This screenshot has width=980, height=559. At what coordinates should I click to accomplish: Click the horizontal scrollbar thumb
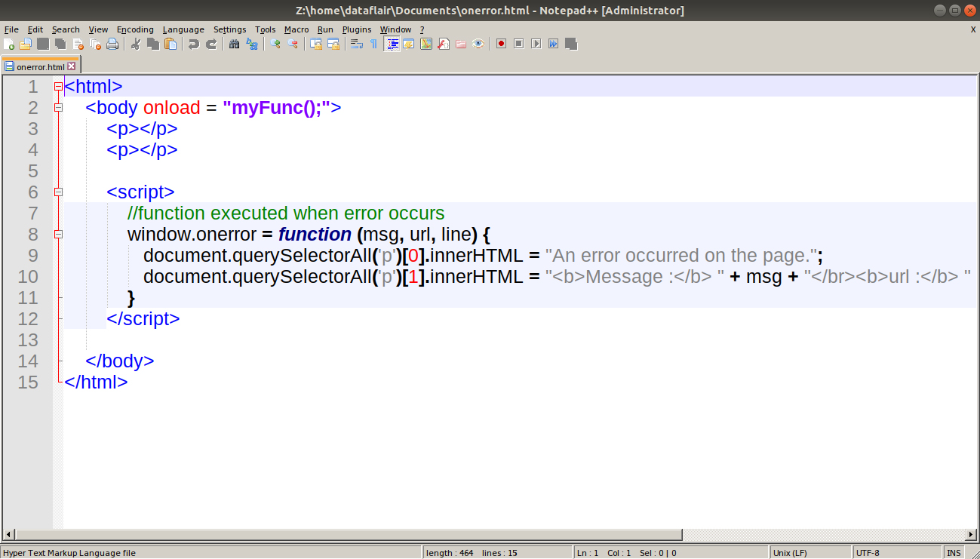tap(349, 535)
